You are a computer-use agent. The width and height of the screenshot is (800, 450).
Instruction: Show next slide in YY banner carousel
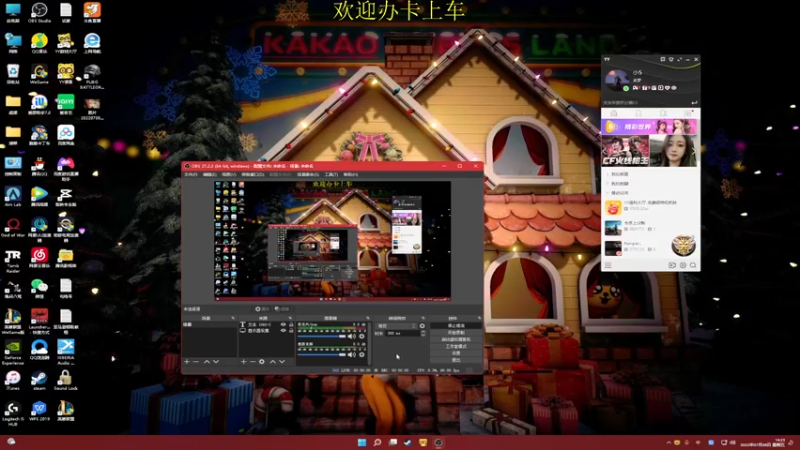click(693, 151)
